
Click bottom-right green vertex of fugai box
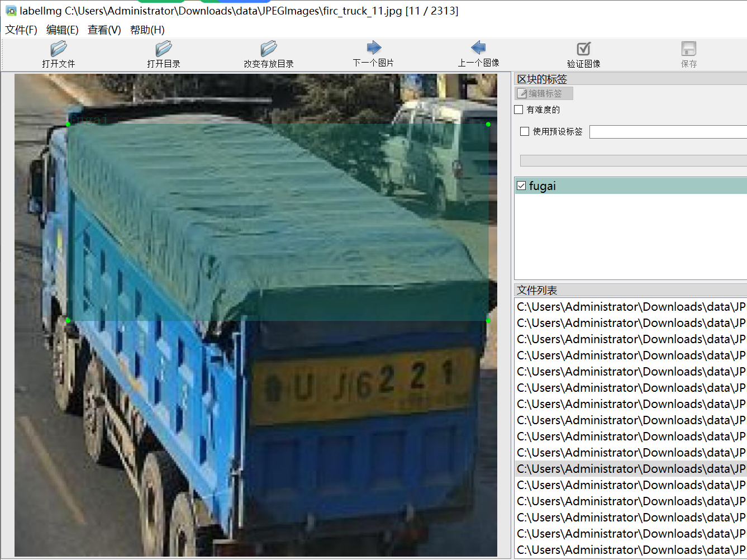(488, 320)
